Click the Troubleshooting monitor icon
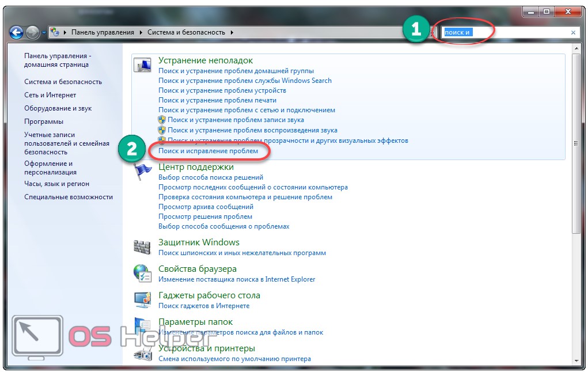Viewport: 588px width, 372px height. click(142, 64)
